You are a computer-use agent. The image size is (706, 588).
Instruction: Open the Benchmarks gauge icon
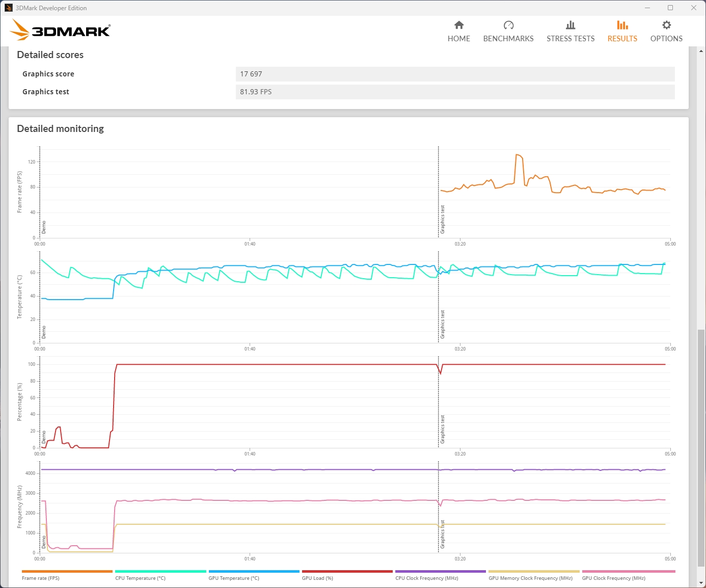508,25
